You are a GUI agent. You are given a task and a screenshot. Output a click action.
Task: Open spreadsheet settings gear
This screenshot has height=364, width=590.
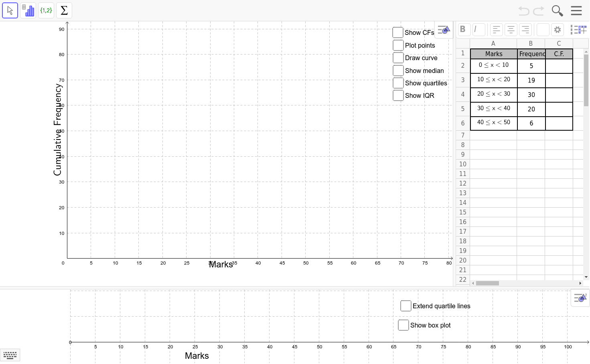(x=557, y=29)
